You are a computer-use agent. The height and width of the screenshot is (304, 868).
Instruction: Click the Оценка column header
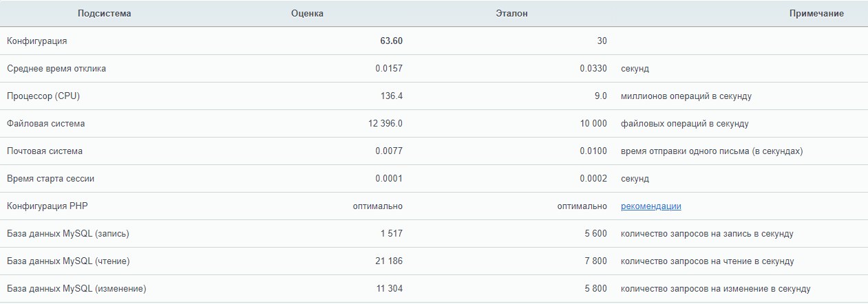[x=307, y=14]
